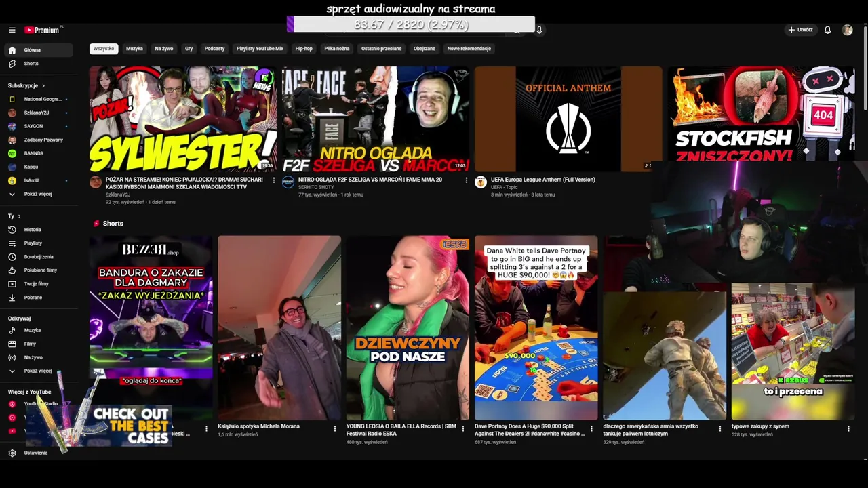Screen dimensions: 868x488
Task: Open the account avatar menu
Action: 847,30
